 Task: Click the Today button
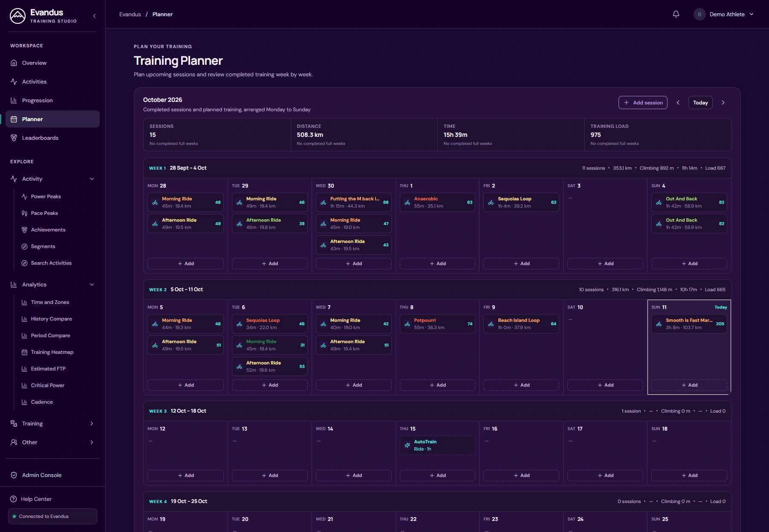click(x=700, y=102)
